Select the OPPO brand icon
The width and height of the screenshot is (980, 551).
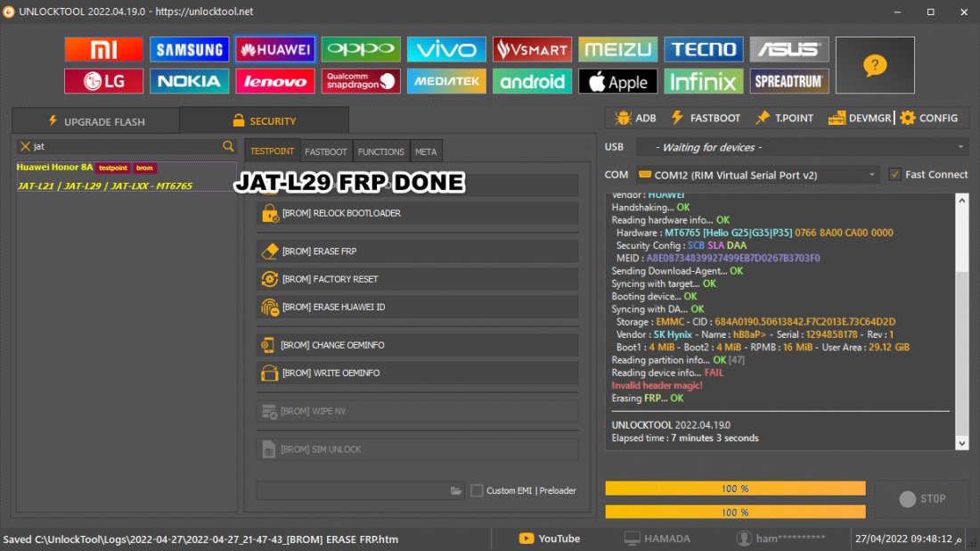[361, 49]
